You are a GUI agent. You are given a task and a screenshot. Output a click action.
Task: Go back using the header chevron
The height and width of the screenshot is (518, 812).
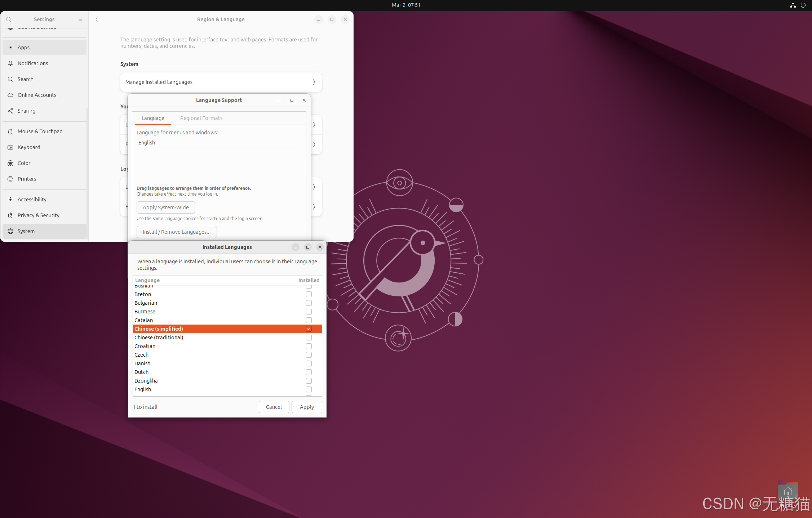click(97, 19)
